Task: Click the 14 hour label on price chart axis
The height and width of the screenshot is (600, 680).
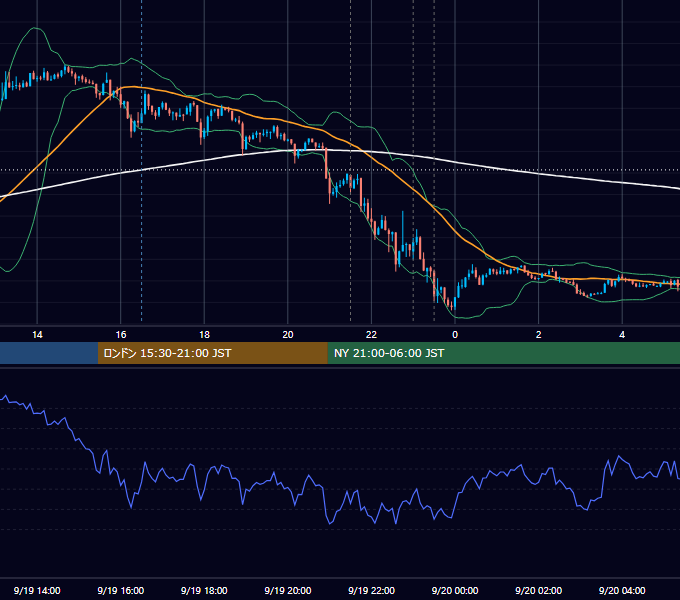Action: (x=37, y=335)
